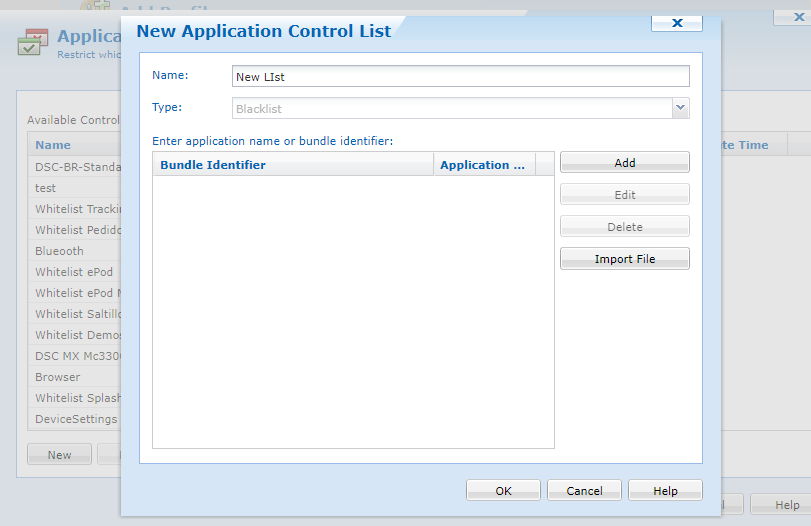The height and width of the screenshot is (526, 811).
Task: Click the Delete button
Action: (x=624, y=227)
